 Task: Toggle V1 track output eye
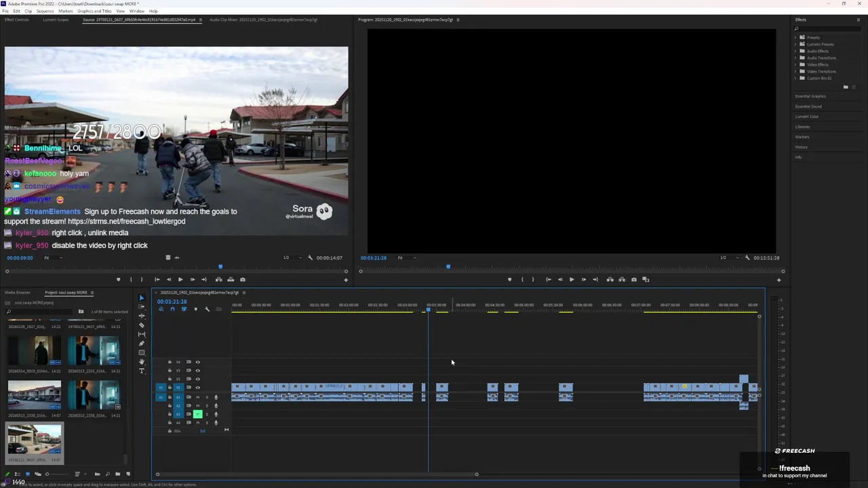click(x=198, y=388)
